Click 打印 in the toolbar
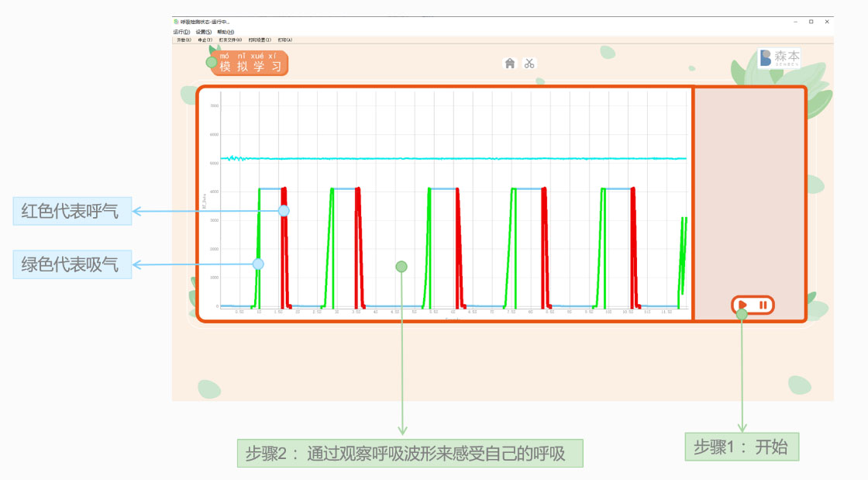This screenshot has height=480, width=868. 285,40
